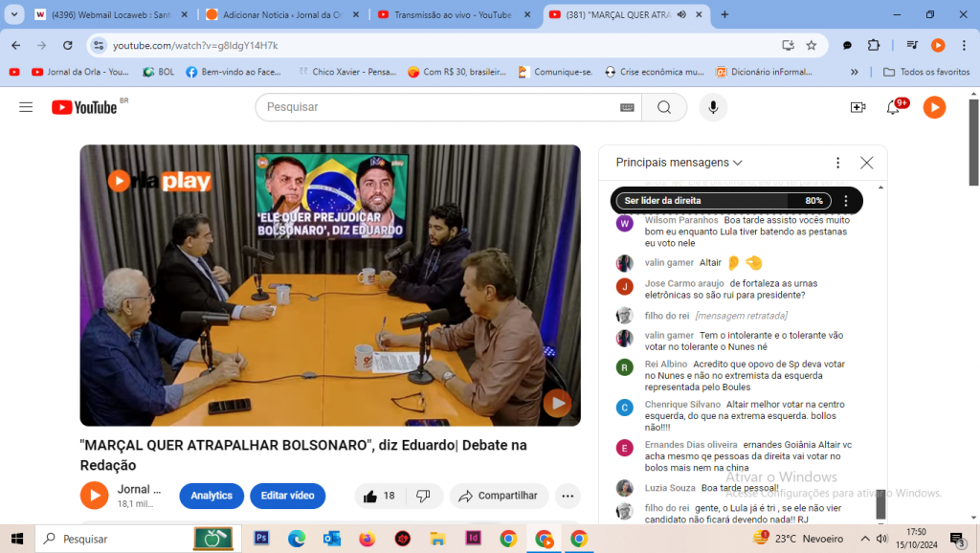Open Windows Start menu
Image resolution: width=980 pixels, height=553 pixels.
pyautogui.click(x=17, y=539)
